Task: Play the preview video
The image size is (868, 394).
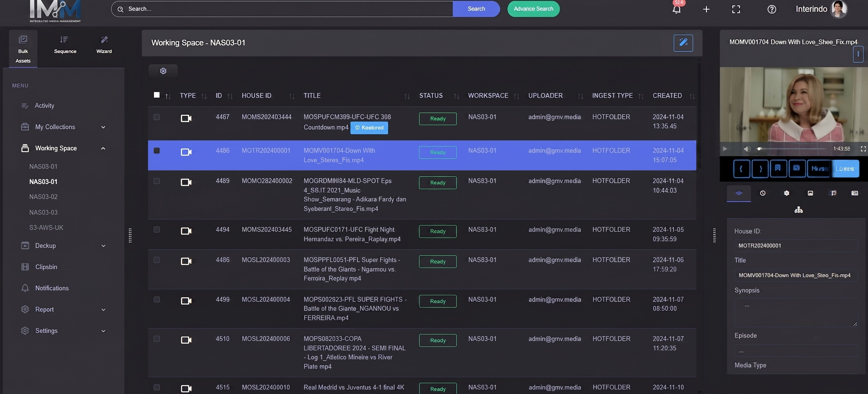Action: point(725,149)
